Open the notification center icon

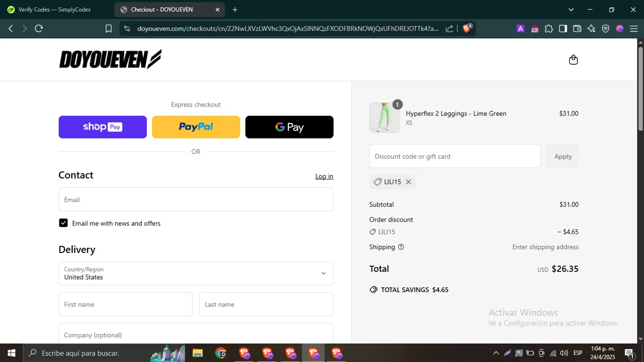click(630, 353)
